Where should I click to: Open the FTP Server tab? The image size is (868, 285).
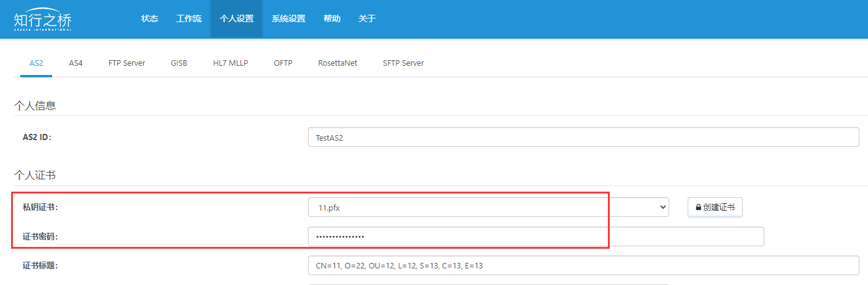[126, 63]
